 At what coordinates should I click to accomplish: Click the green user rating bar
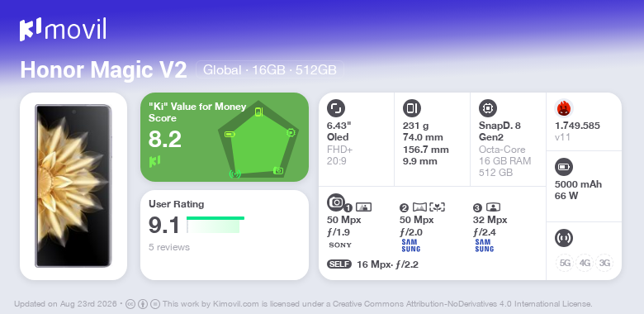click(215, 218)
